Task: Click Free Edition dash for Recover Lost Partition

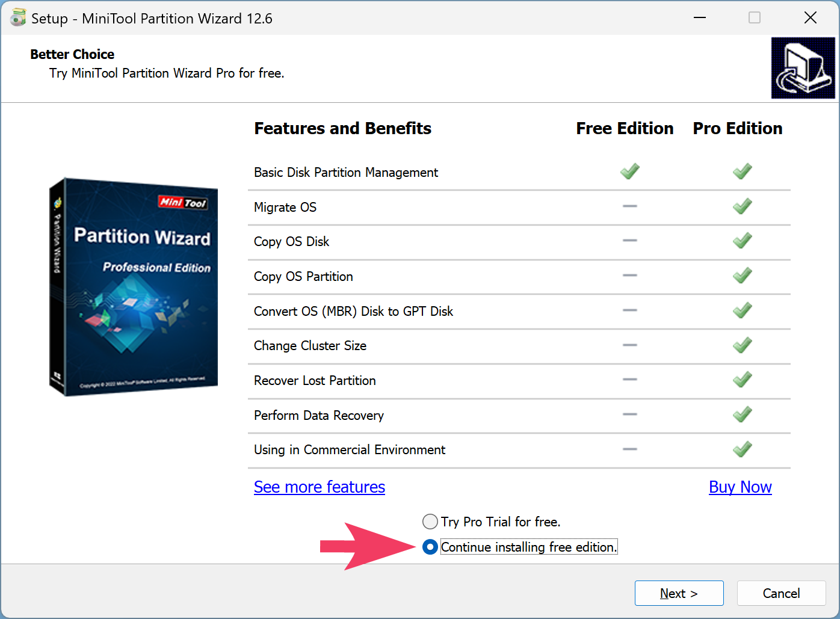Action: point(630,379)
